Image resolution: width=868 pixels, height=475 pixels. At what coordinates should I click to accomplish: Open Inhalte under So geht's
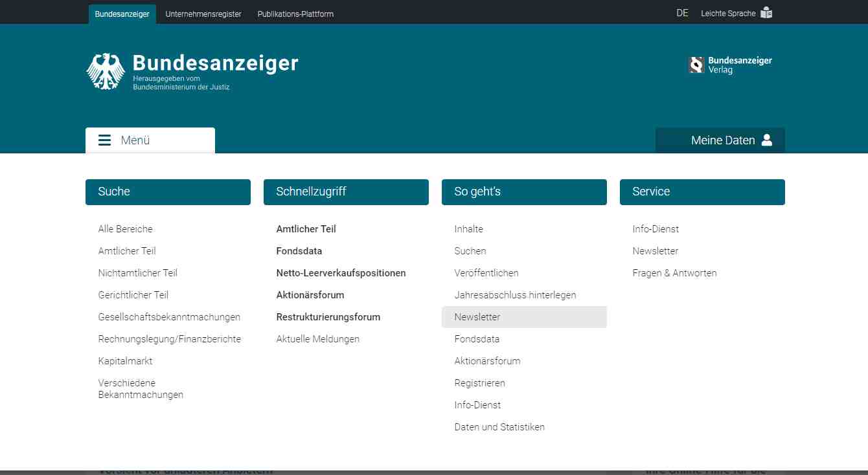point(469,229)
